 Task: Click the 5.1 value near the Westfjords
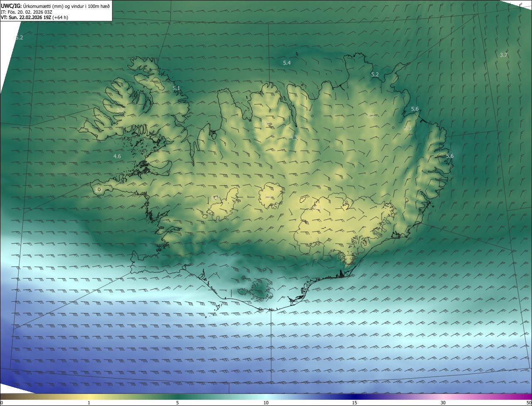(176, 88)
